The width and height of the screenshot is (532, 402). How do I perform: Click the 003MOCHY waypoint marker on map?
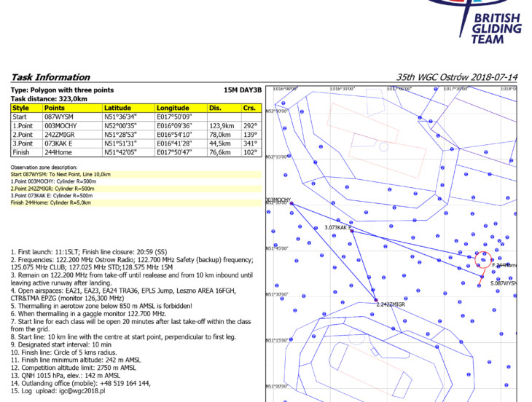[x=291, y=203]
